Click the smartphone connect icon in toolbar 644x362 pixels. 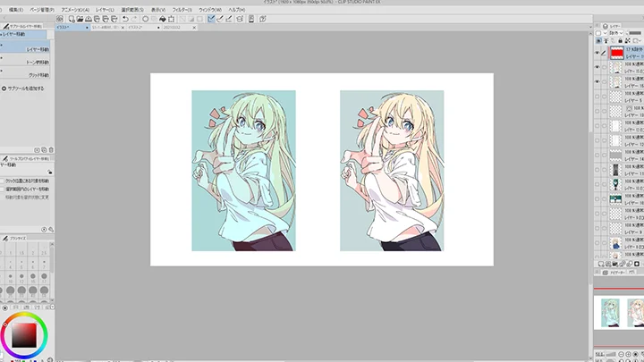pos(251,19)
